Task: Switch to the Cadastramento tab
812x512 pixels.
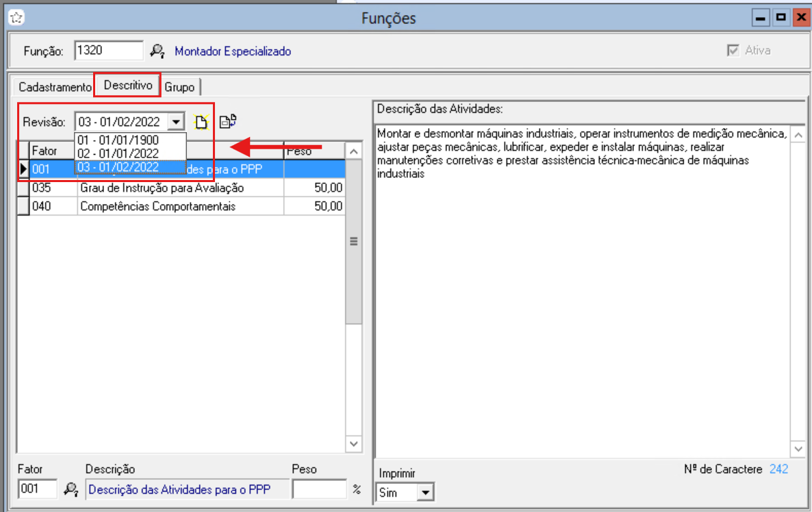Action: coord(54,88)
